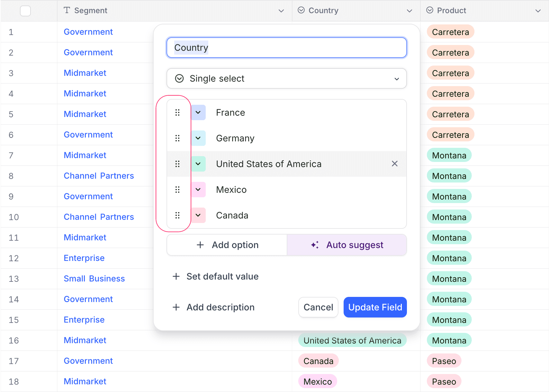This screenshot has height=392, width=549.
Task: Toggle the select-all rows checkbox
Action: coord(25,11)
